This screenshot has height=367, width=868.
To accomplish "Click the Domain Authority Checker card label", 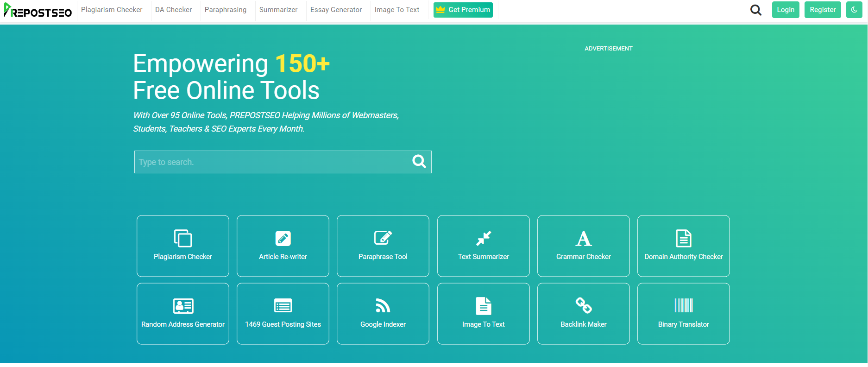I will click(x=684, y=257).
